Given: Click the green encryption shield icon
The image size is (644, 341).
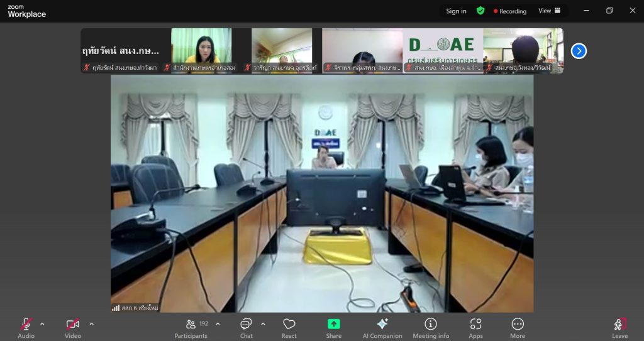Looking at the screenshot, I should click(480, 11).
